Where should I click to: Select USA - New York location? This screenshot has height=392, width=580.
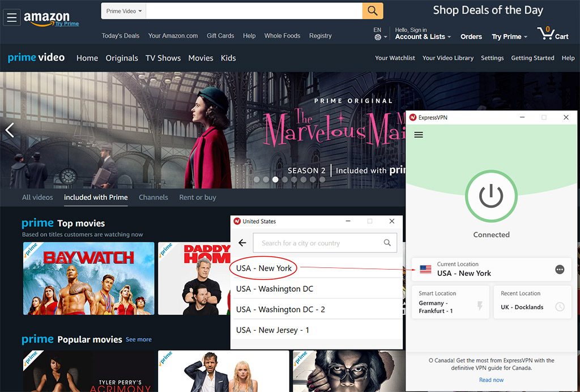(316, 268)
